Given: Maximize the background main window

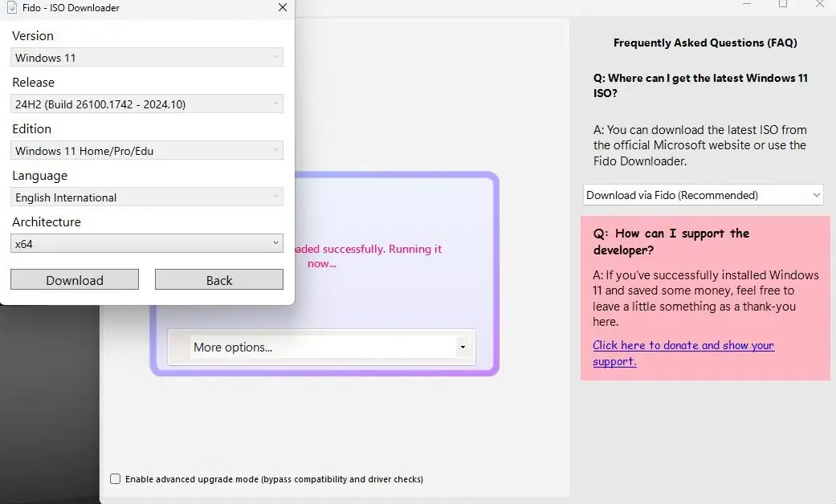Looking at the screenshot, I should 783,4.
